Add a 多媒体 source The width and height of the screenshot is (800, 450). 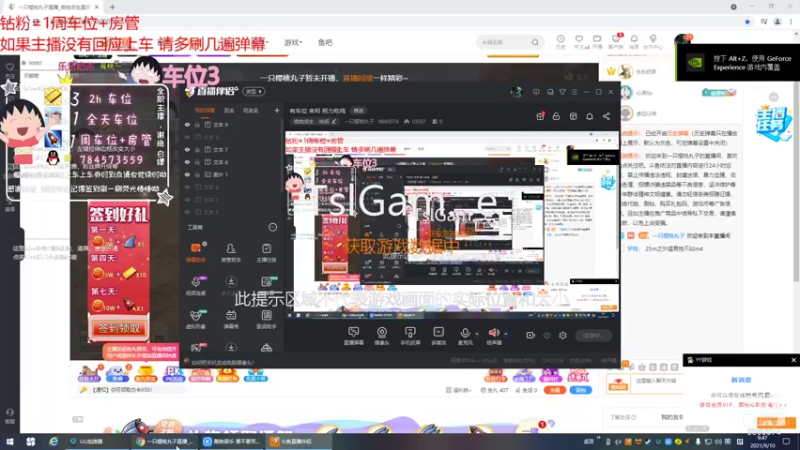tap(438, 336)
